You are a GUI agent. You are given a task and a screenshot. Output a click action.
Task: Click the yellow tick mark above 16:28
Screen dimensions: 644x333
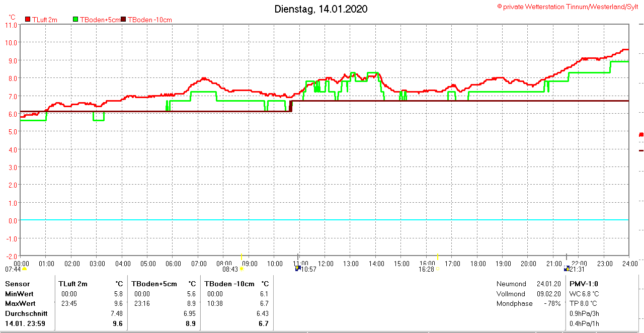[x=438, y=257]
